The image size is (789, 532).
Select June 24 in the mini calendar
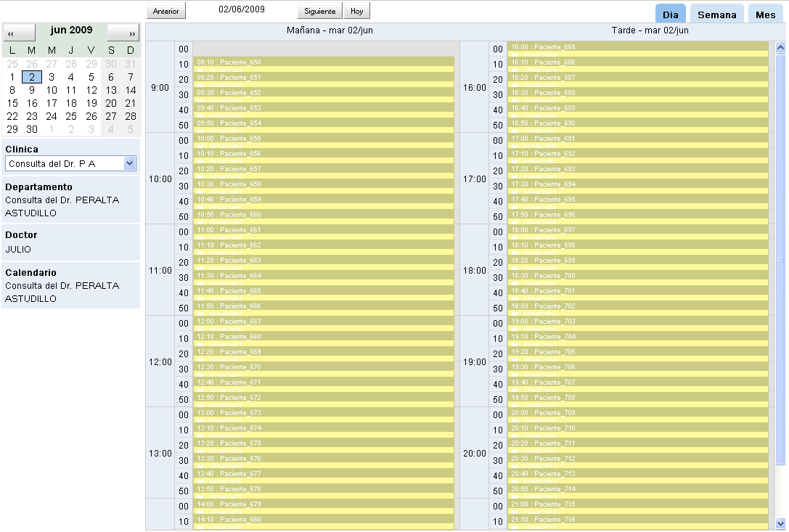tap(52, 116)
